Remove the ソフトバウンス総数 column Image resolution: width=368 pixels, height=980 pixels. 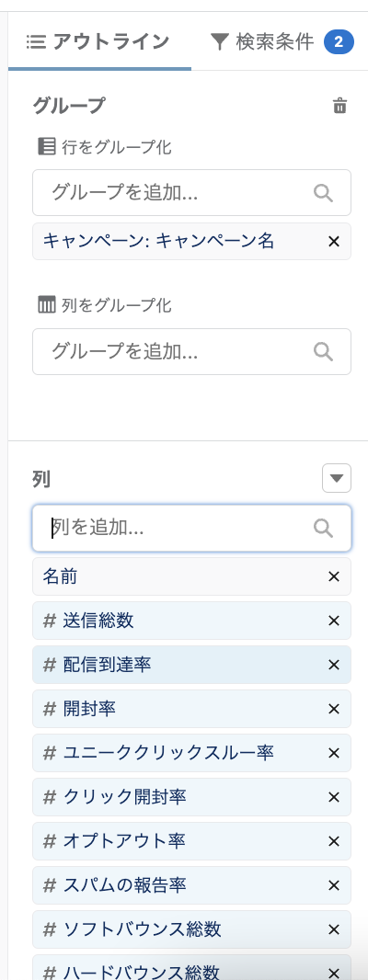tap(334, 929)
